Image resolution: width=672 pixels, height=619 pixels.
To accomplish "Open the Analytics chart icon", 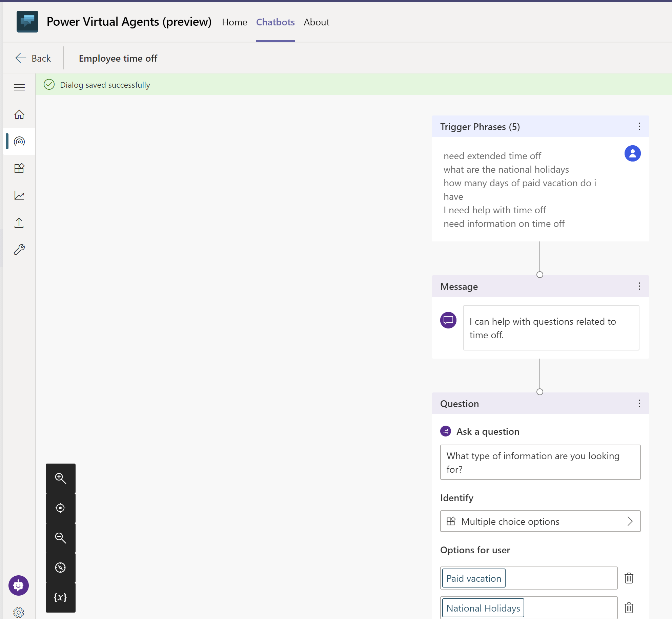I will point(19,195).
